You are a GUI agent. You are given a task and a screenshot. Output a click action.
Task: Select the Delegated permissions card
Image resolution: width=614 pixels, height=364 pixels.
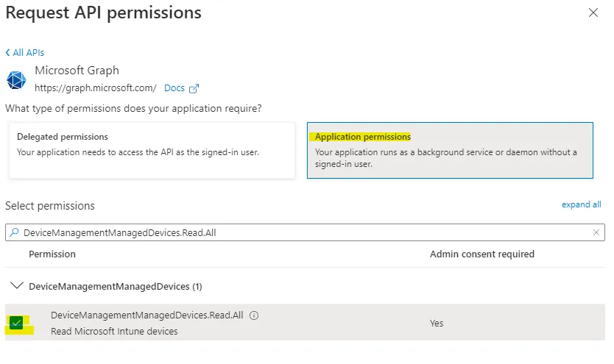pyautogui.click(x=152, y=151)
